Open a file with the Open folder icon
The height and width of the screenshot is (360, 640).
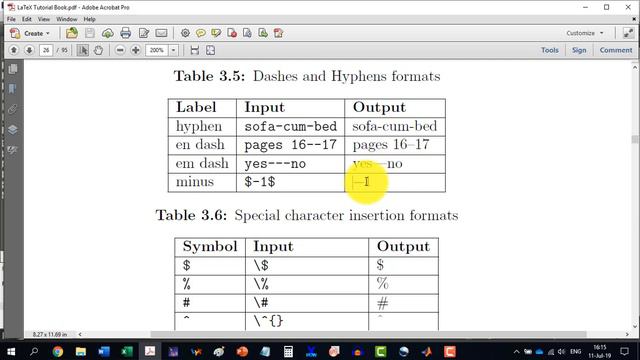[72, 33]
